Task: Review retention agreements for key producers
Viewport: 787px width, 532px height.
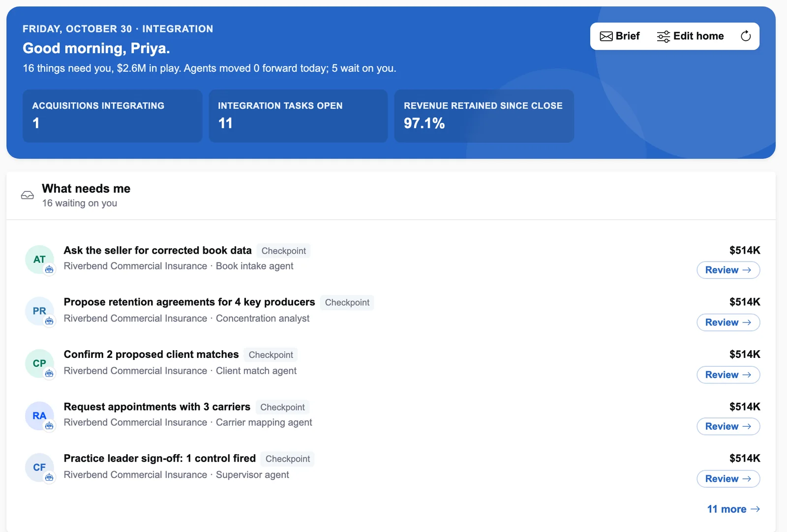Action: [x=728, y=323]
